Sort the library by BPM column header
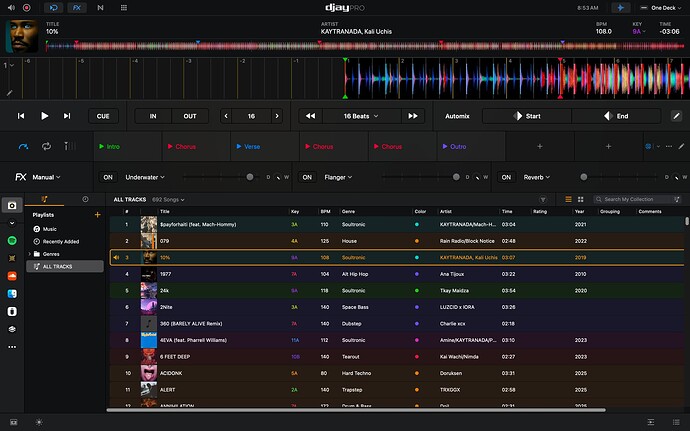Viewport: 690px width, 431px height. click(x=325, y=211)
